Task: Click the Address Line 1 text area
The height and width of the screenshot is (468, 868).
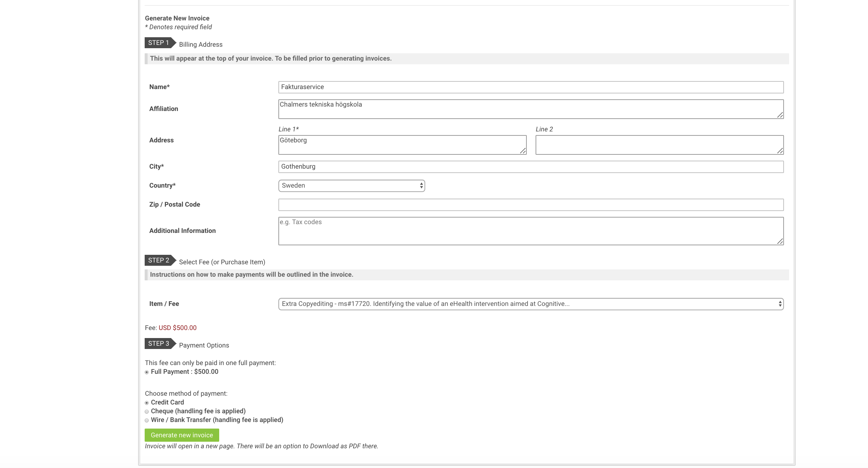Action: [402, 145]
